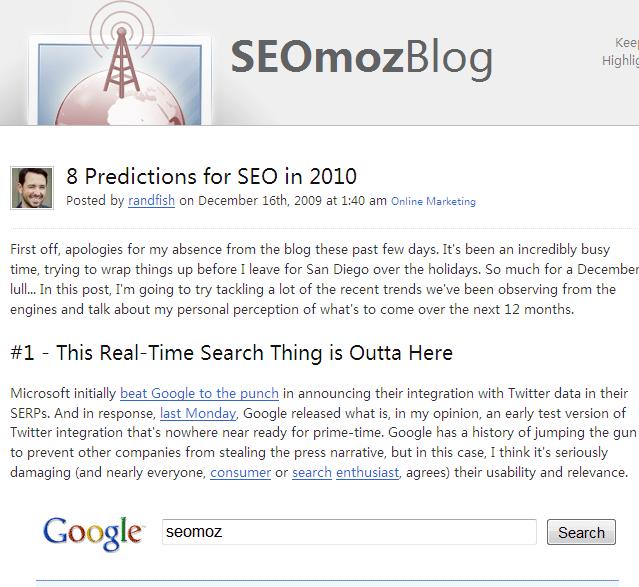Open the Online Marketing category link

pos(433,201)
